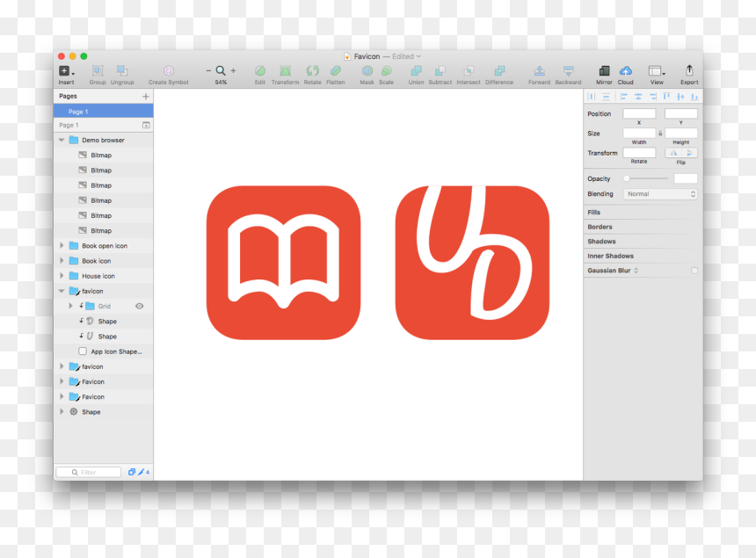Collapse the pages list toggle icon

pos(146,125)
